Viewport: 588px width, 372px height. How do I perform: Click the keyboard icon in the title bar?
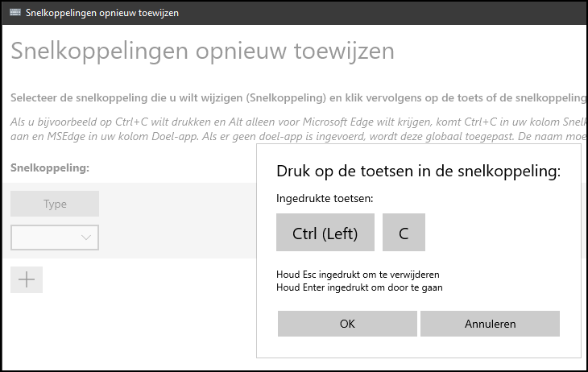click(x=15, y=12)
